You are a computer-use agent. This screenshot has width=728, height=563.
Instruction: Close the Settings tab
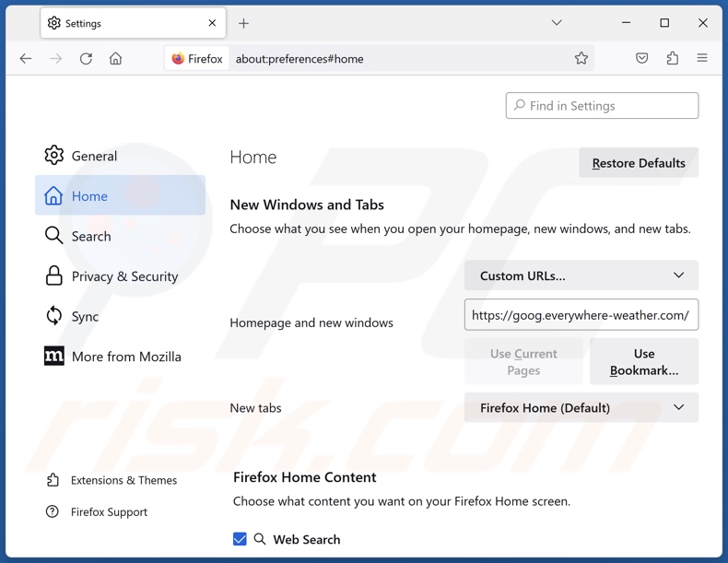[212, 23]
